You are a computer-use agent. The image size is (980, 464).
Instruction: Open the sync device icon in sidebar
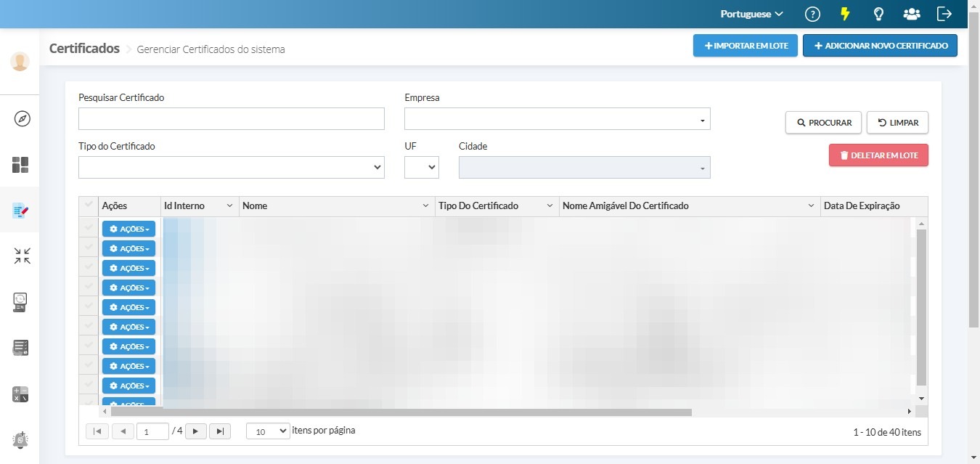coord(20,302)
